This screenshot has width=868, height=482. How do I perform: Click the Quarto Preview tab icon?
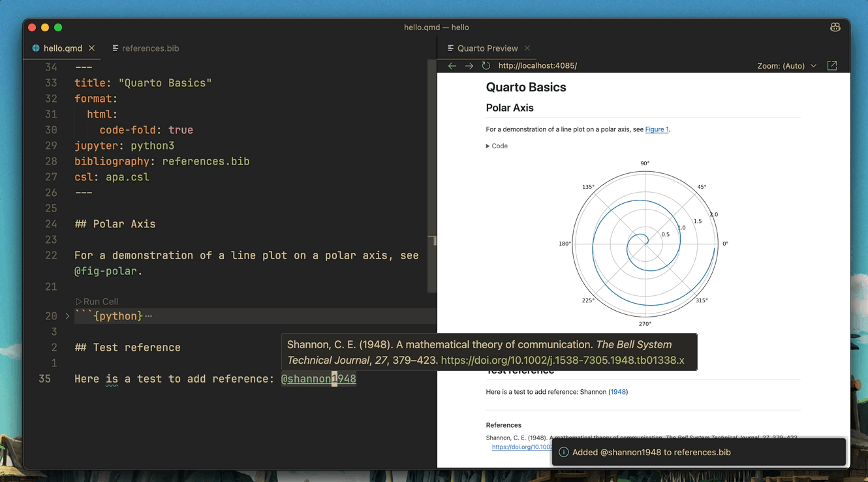(450, 48)
